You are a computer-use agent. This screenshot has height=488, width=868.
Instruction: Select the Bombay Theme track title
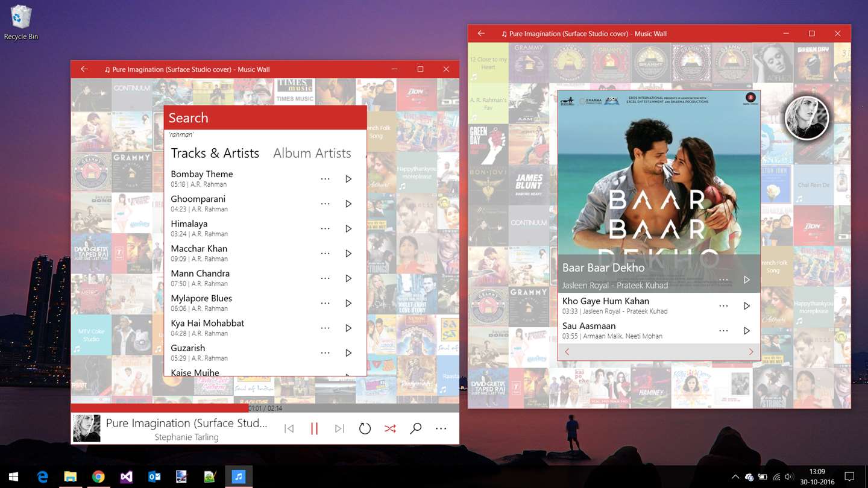coord(201,174)
